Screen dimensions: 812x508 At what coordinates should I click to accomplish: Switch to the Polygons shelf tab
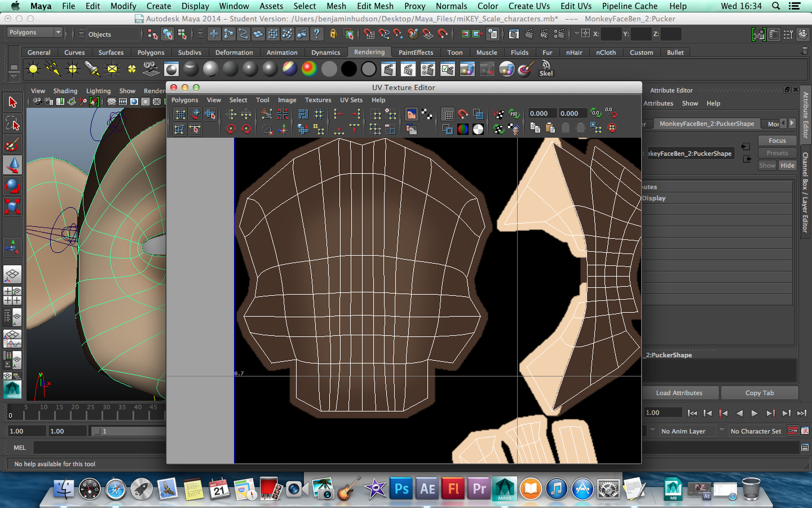pyautogui.click(x=151, y=52)
